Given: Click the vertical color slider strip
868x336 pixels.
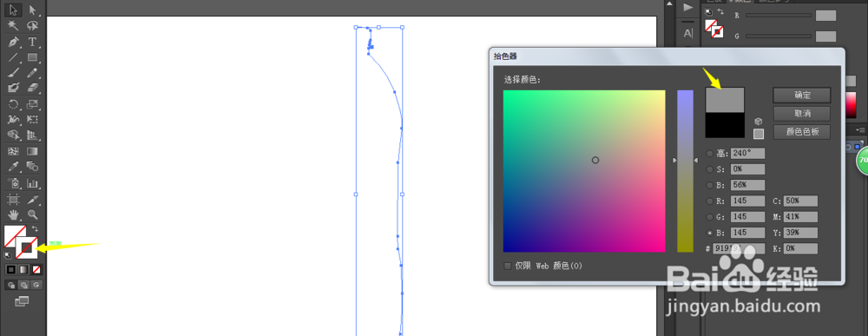Looking at the screenshot, I should (685, 171).
